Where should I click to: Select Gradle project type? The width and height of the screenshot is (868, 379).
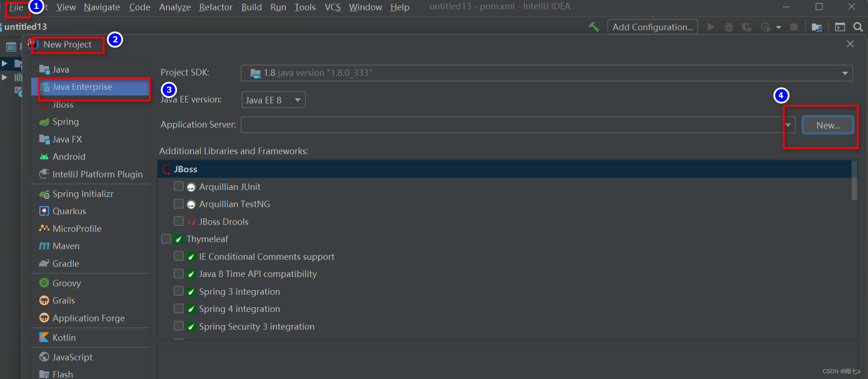coord(90,264)
